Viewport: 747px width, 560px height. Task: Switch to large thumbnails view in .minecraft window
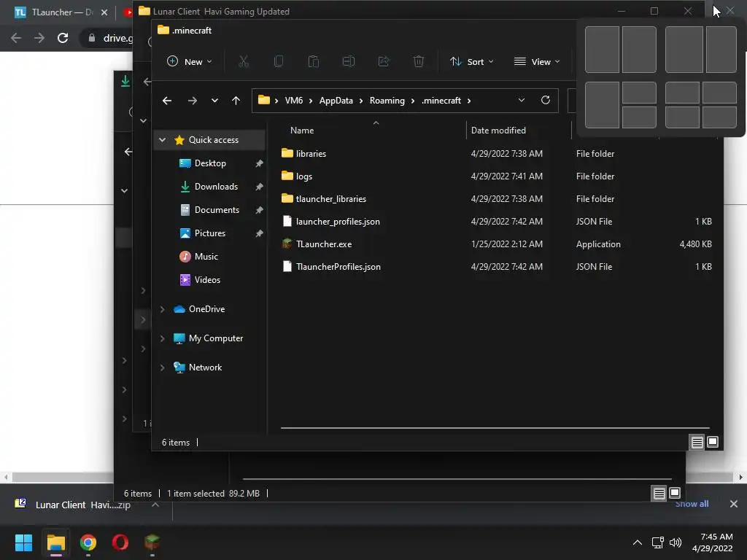[713, 443]
